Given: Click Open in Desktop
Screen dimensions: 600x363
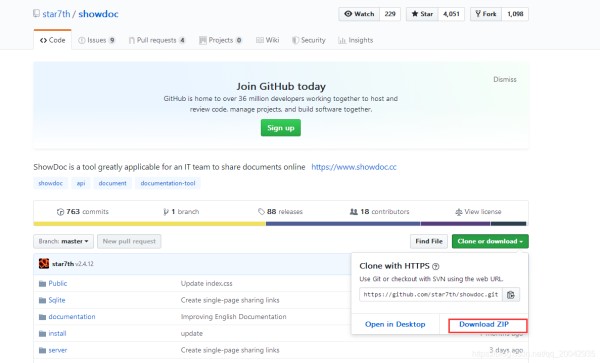Looking at the screenshot, I should [395, 324].
